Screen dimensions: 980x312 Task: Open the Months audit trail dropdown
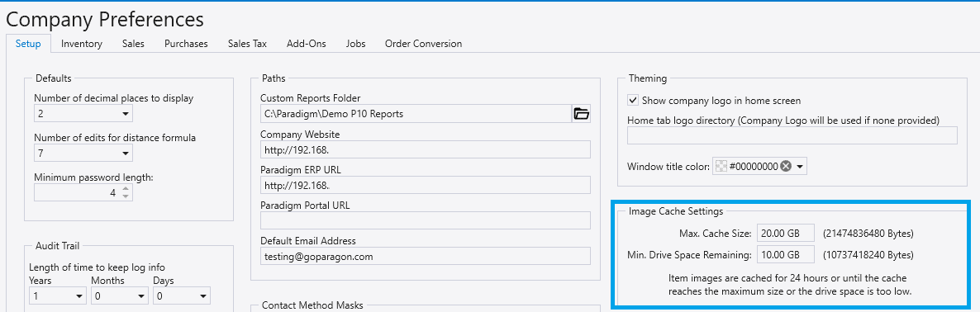click(119, 295)
